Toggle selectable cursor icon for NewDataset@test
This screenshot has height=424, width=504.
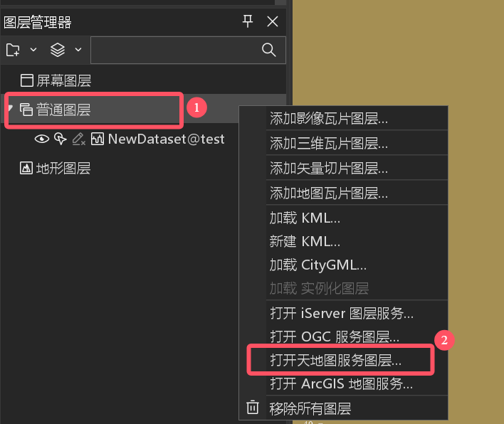(x=60, y=139)
